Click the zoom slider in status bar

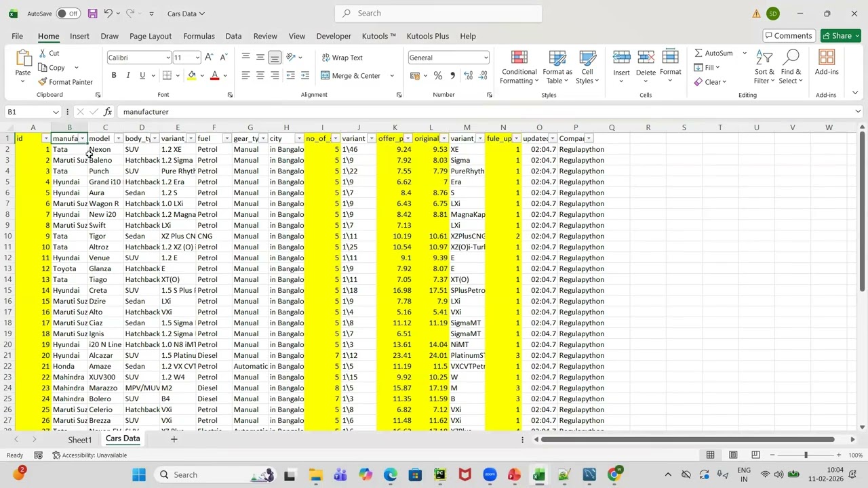(806, 455)
